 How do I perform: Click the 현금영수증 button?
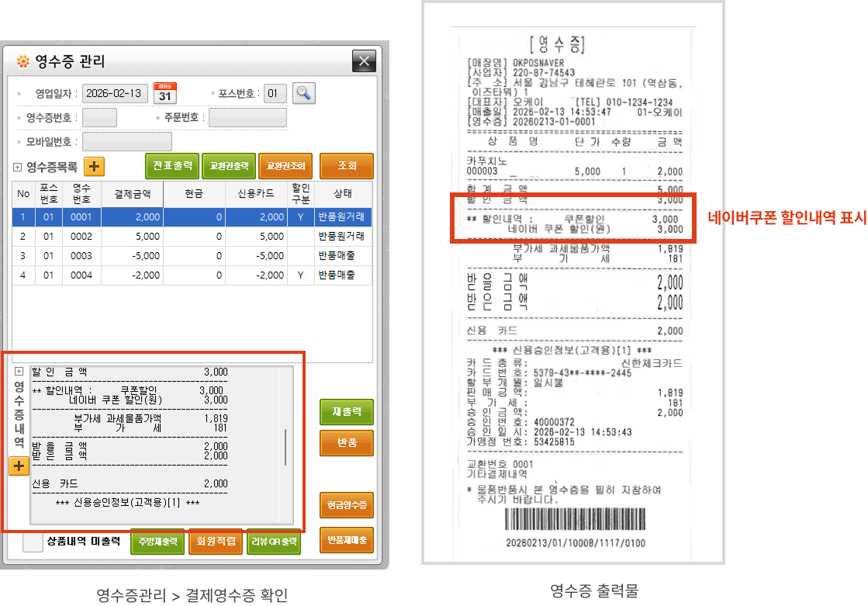point(346,505)
